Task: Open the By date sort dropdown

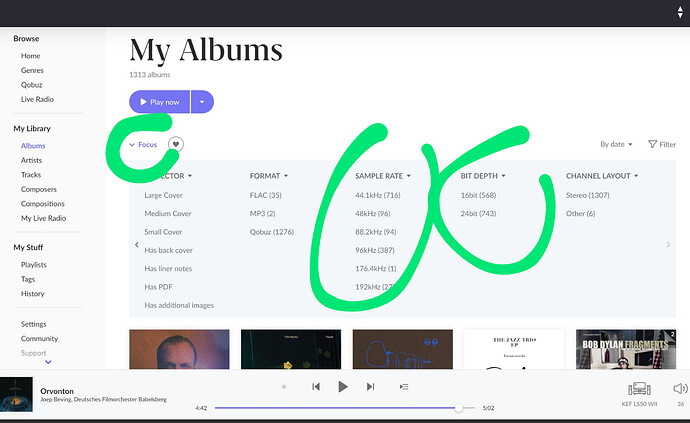Action: (x=616, y=144)
